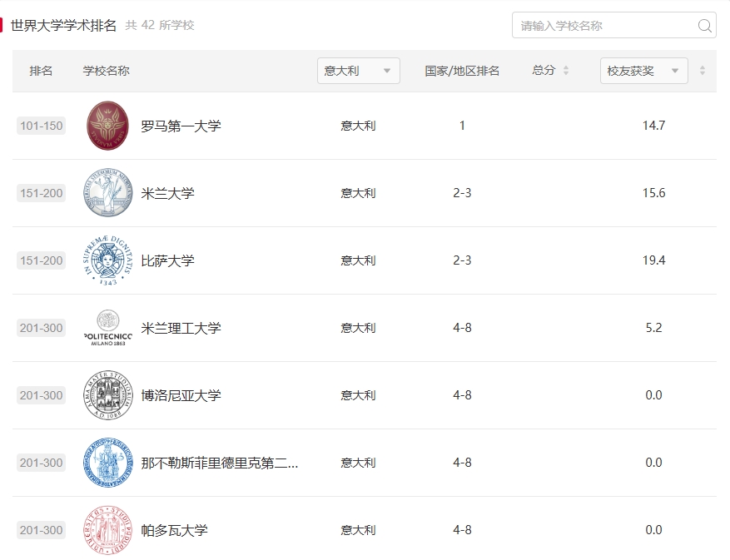Click national rank 2-3 for 比萨大学
Screen dimensions: 730x560
462,260
